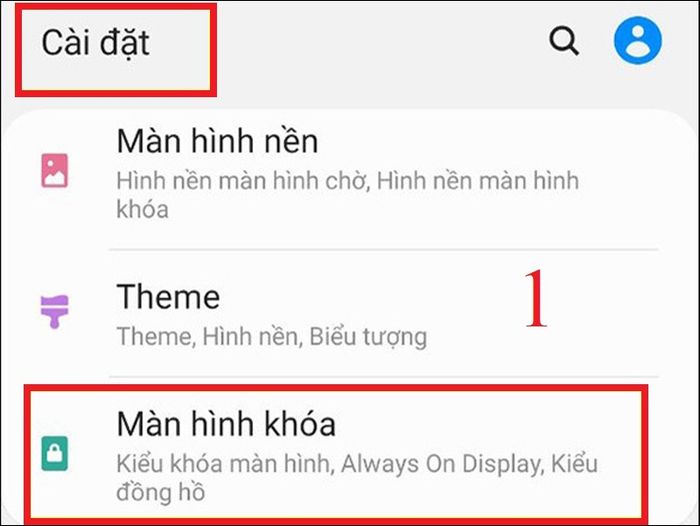Viewport: 700px width, 526px height.
Task: Open the blue account profile icon
Action: pos(638,40)
